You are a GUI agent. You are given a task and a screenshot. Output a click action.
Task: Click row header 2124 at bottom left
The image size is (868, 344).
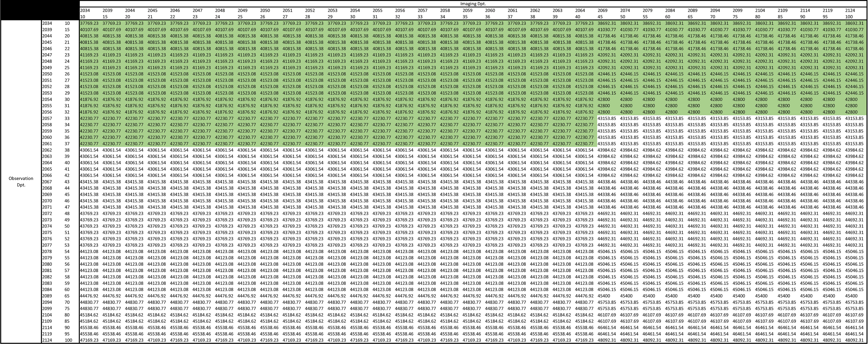coord(47,340)
